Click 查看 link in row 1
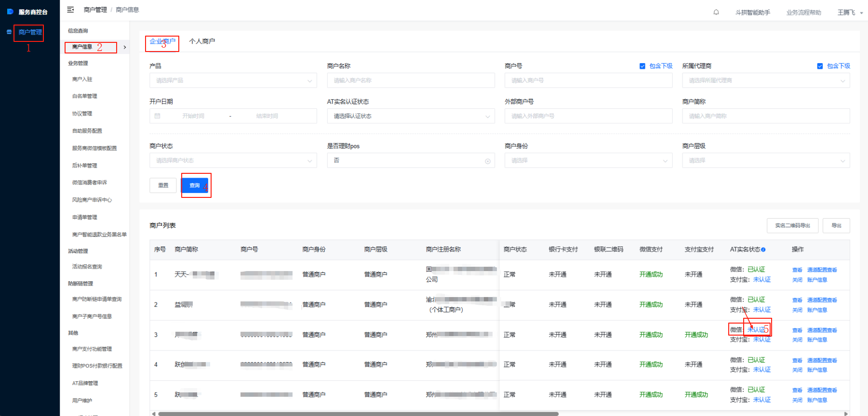Viewport: 868px width, 416px height. click(797, 270)
